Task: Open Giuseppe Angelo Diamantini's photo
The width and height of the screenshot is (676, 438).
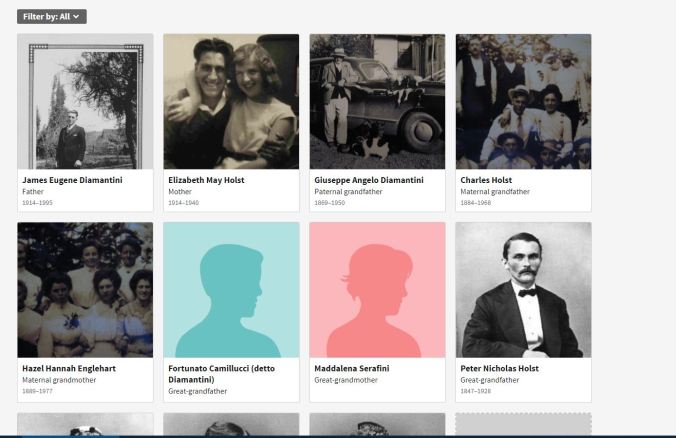Action: pos(377,102)
